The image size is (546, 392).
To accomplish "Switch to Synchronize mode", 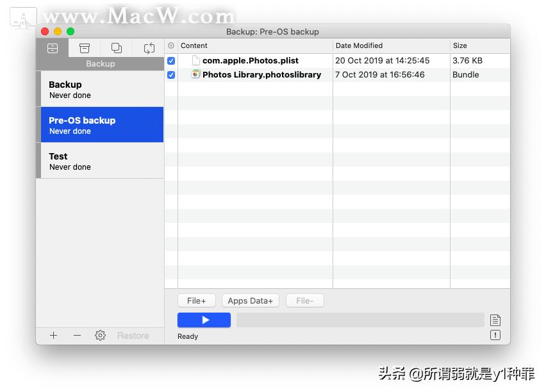I will pyautogui.click(x=149, y=47).
